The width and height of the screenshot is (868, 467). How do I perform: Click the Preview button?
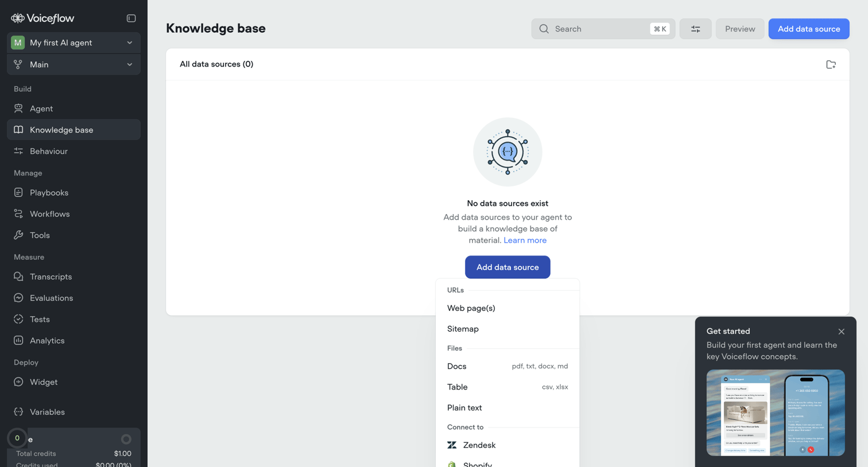pos(740,29)
